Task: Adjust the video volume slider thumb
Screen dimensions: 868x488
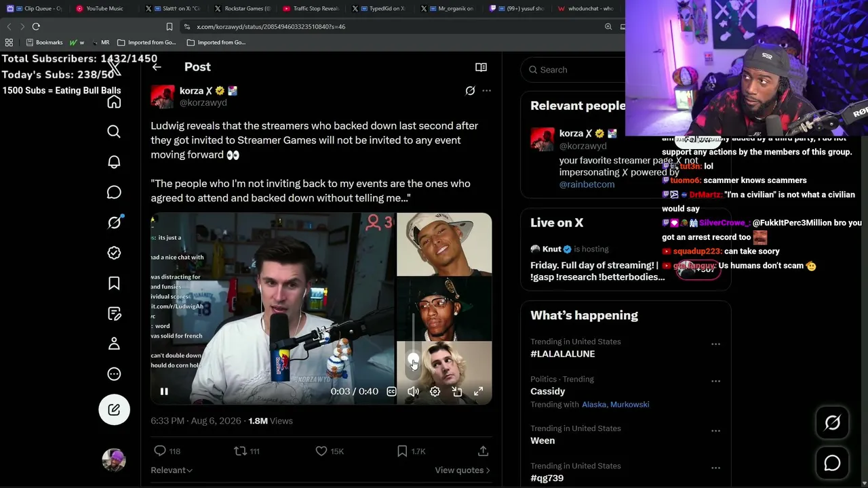Action: coord(413,359)
